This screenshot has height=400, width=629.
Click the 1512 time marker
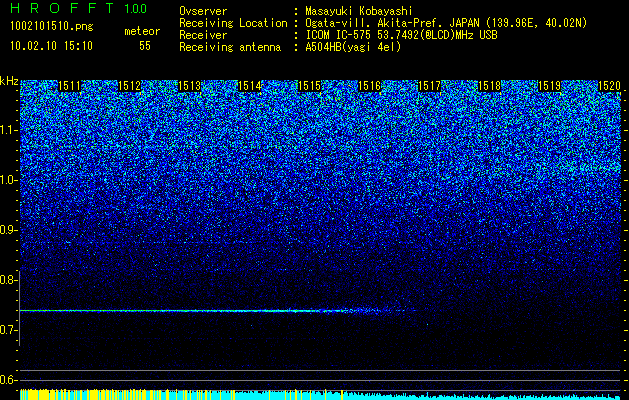[x=130, y=86]
